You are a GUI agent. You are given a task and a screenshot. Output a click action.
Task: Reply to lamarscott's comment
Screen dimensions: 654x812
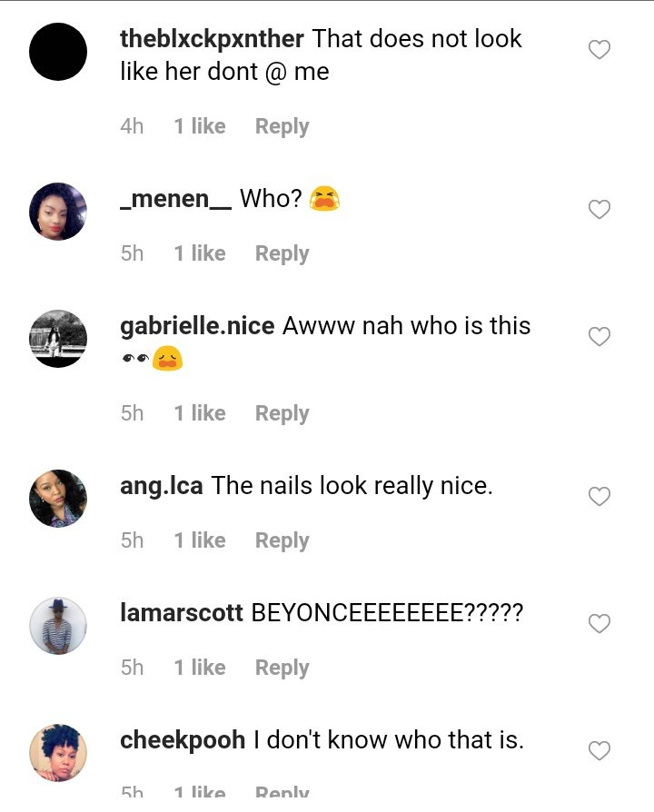pos(282,668)
